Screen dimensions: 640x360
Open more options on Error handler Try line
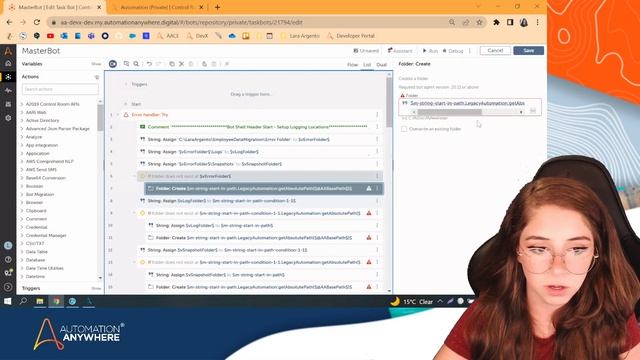(x=377, y=115)
